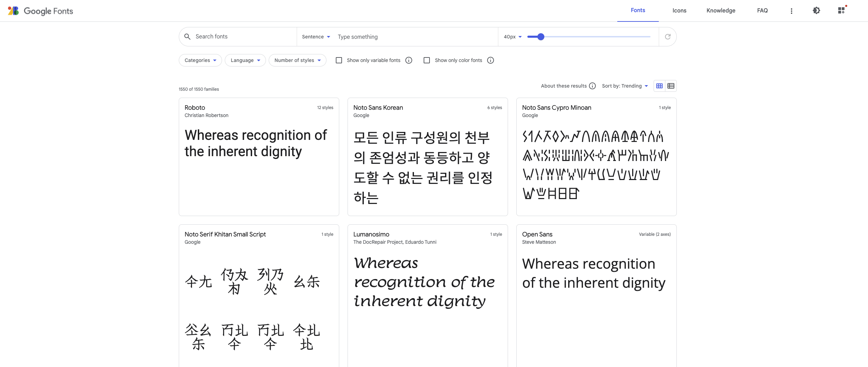The height and width of the screenshot is (367, 868).
Task: Show info about color fonts
Action: [490, 60]
